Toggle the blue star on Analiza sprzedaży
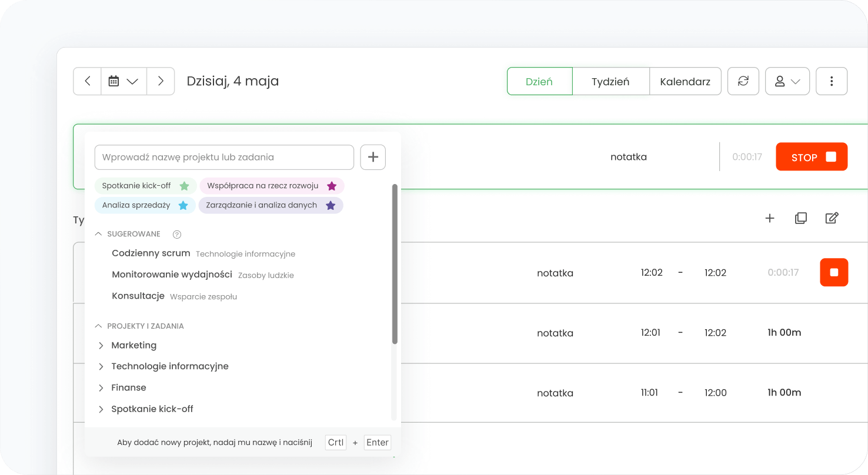This screenshot has height=475, width=868. tap(183, 205)
